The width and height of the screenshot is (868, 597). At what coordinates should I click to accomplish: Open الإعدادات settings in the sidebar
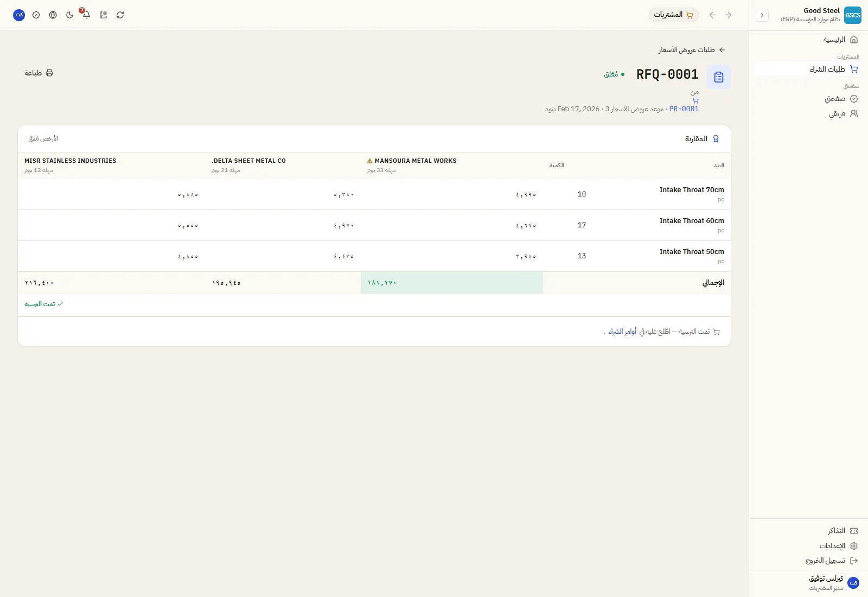click(808, 546)
